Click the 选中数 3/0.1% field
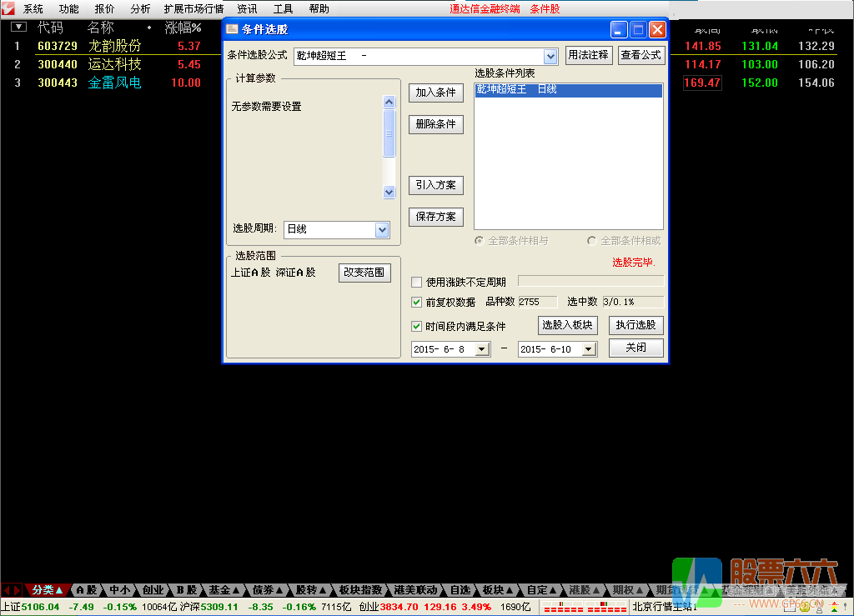This screenshot has width=854, height=616. pos(634,302)
